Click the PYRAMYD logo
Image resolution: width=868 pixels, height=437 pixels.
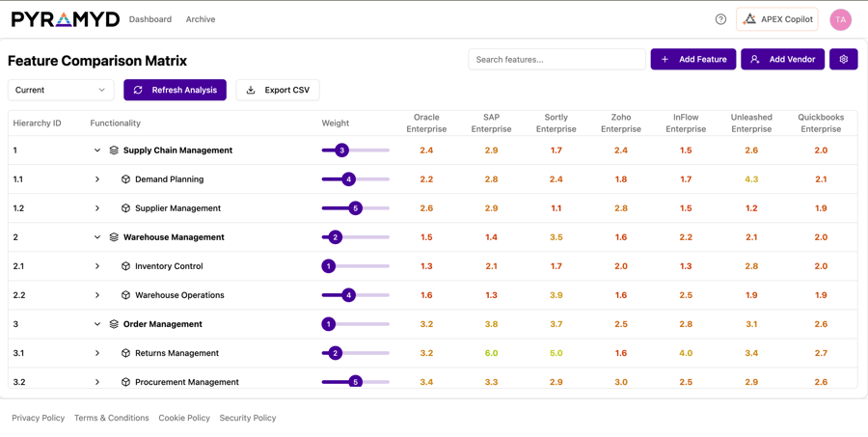(x=66, y=19)
